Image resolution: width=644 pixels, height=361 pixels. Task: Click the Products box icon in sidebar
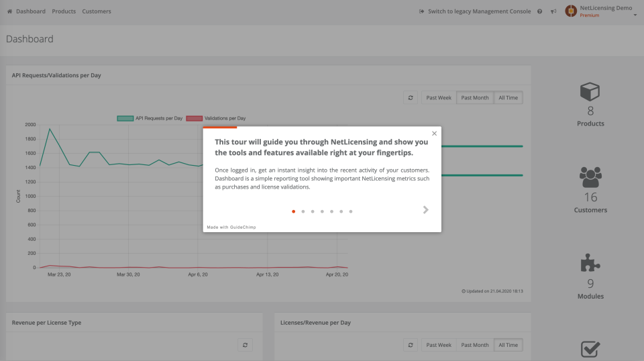click(590, 92)
